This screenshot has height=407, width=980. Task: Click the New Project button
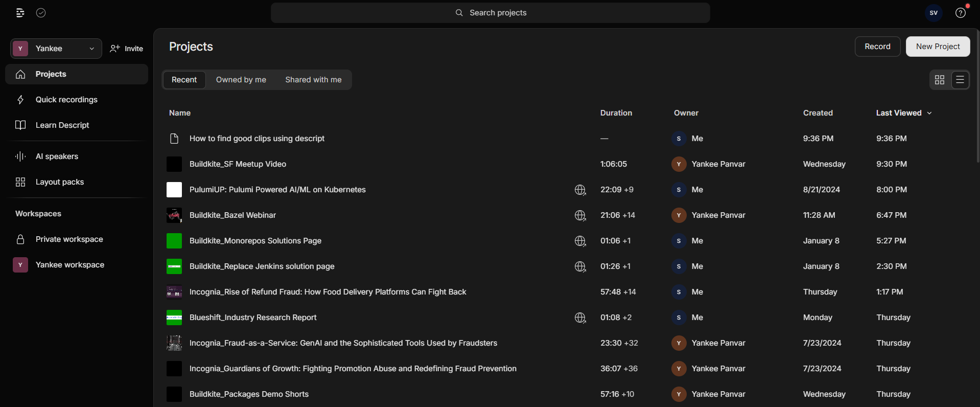(x=938, y=47)
